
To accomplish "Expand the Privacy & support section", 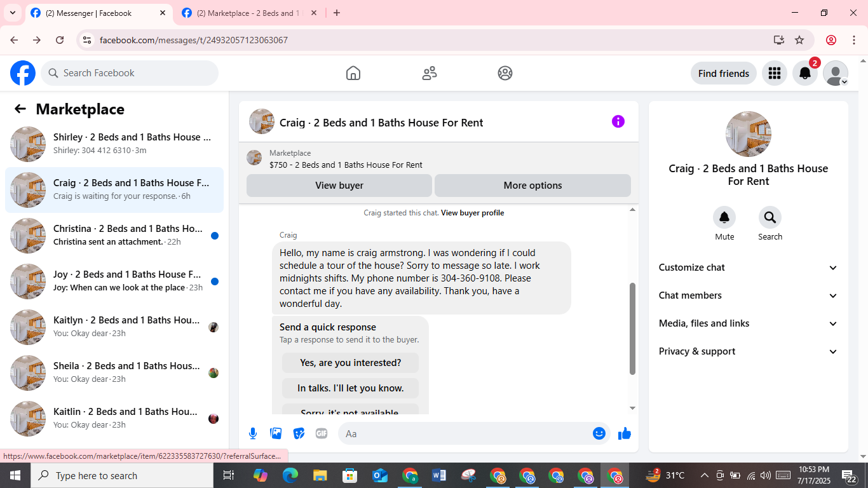I will pyautogui.click(x=749, y=351).
